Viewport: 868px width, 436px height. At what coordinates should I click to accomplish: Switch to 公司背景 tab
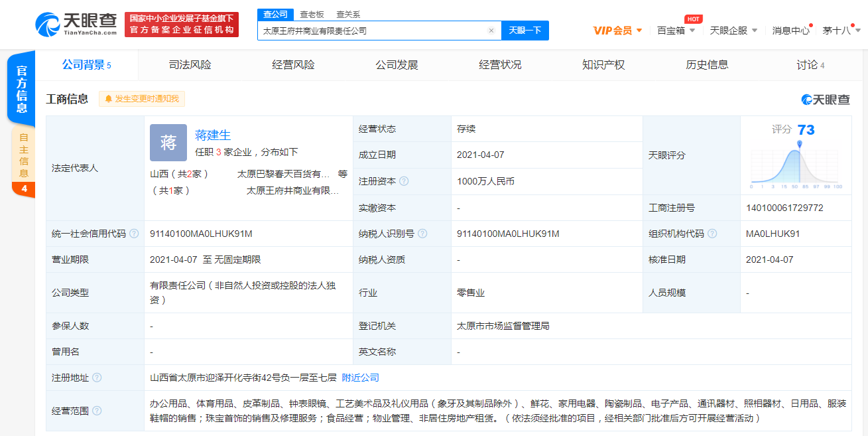[x=87, y=65]
